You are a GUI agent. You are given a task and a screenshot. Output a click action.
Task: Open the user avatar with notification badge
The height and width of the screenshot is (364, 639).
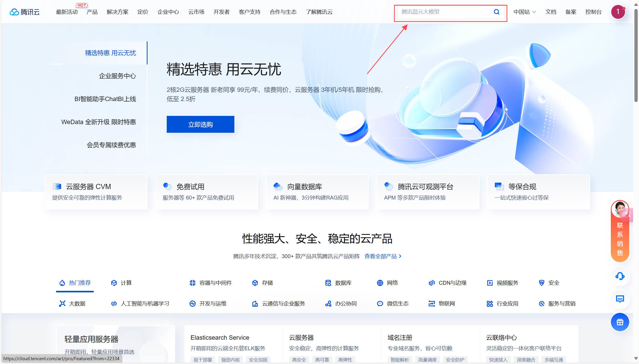point(618,12)
